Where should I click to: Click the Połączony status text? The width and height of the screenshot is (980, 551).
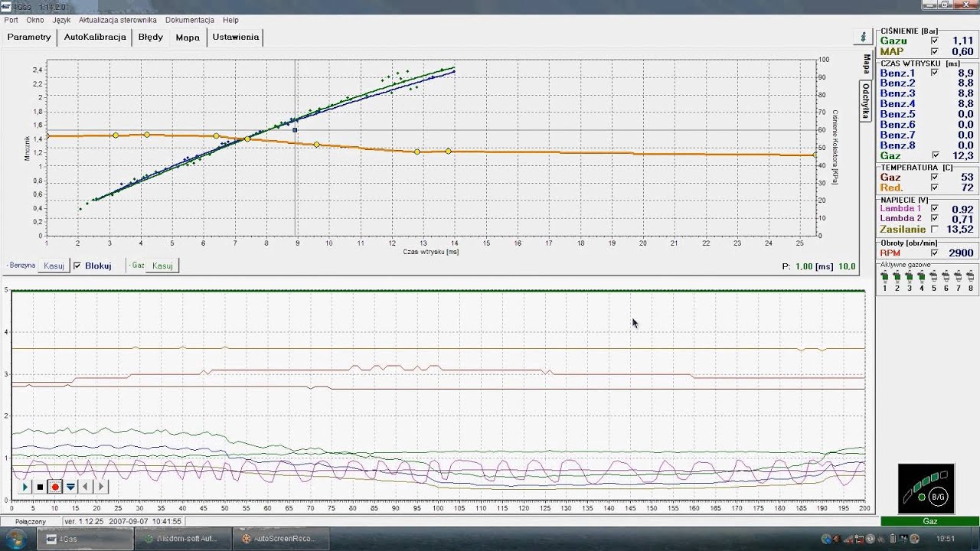point(31,521)
